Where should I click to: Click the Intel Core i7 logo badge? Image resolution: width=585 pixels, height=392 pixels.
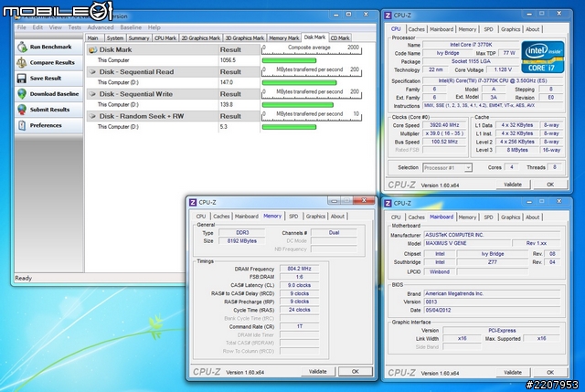click(542, 57)
